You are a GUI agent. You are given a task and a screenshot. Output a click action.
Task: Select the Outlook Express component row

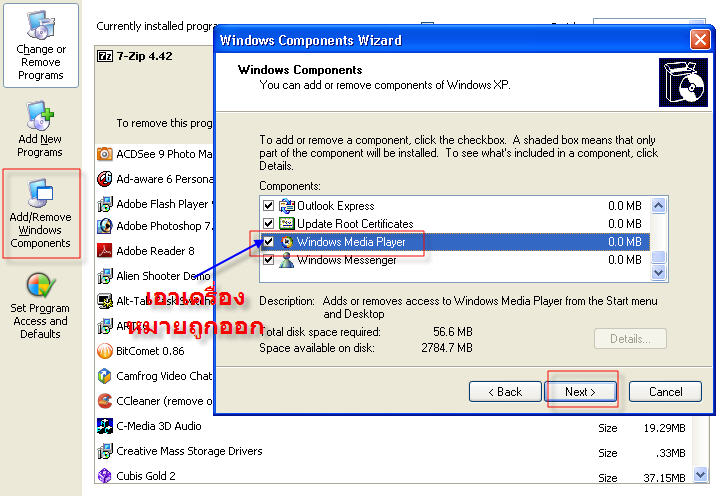pos(454,206)
